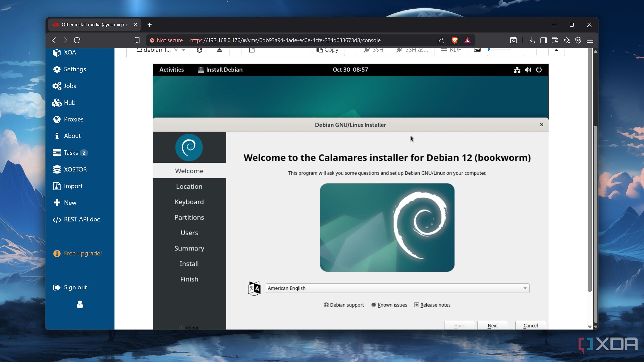Click the Oct 30 08:57 clock
The height and width of the screenshot is (362, 644).
tap(350, 69)
